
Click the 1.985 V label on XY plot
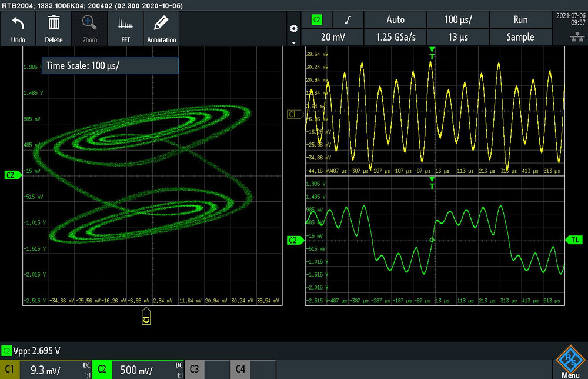(x=32, y=67)
